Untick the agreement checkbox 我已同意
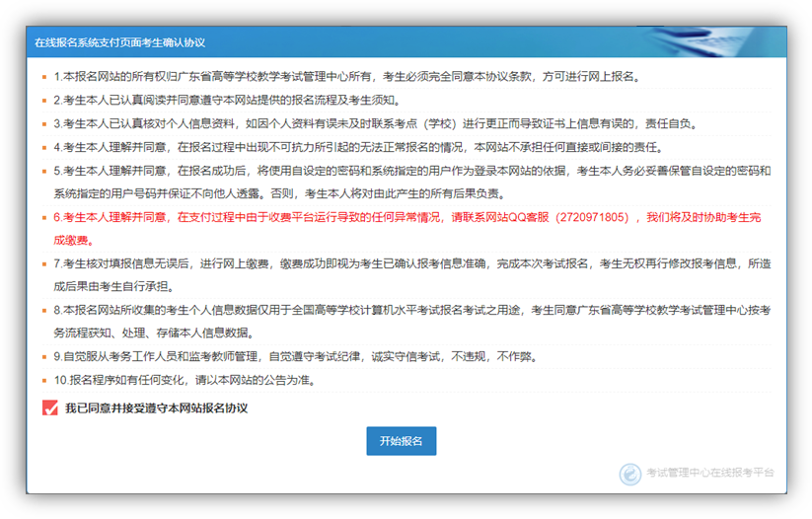This screenshot has width=812, height=519. [x=50, y=408]
